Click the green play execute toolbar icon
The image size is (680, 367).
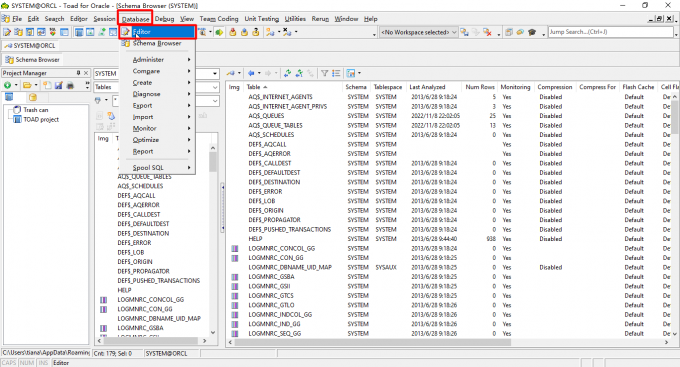coord(219,32)
